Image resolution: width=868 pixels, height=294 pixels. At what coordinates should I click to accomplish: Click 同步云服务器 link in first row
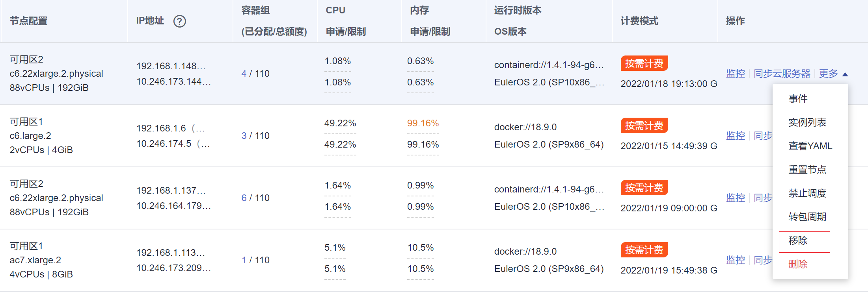782,74
